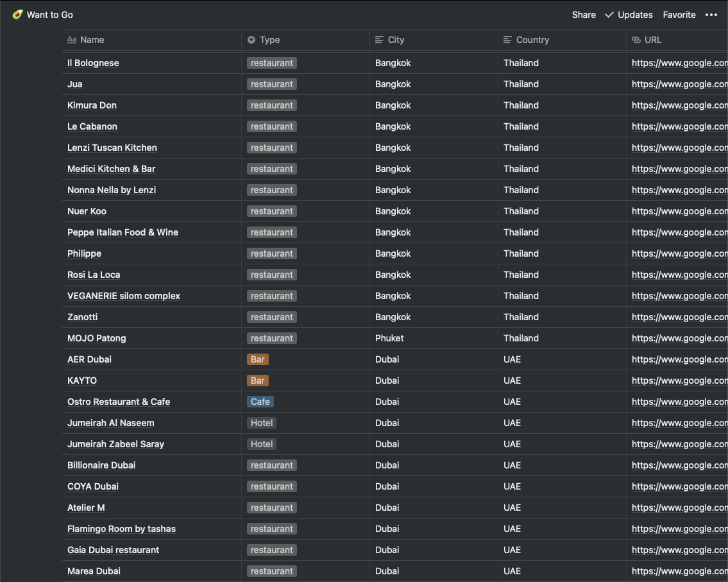Click the Want to Go page title
The image size is (728, 582).
coord(49,15)
